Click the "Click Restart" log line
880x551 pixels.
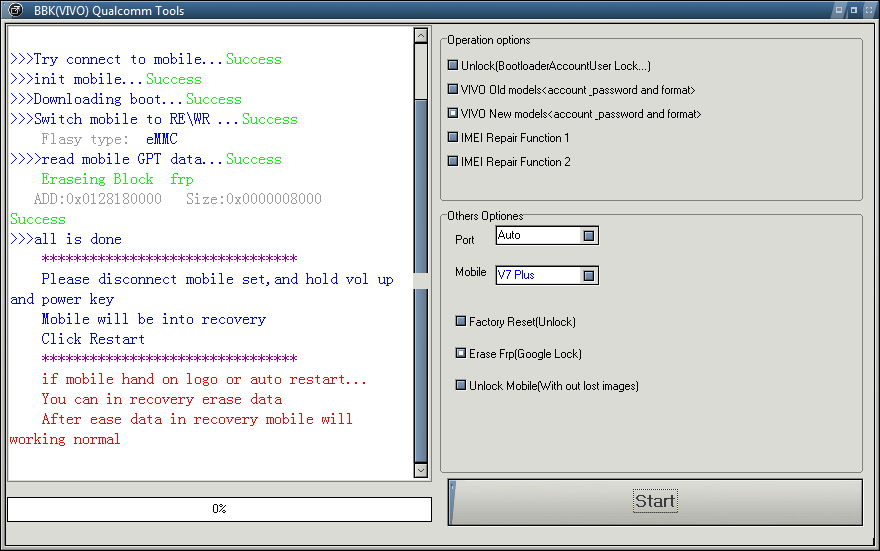[x=93, y=339]
